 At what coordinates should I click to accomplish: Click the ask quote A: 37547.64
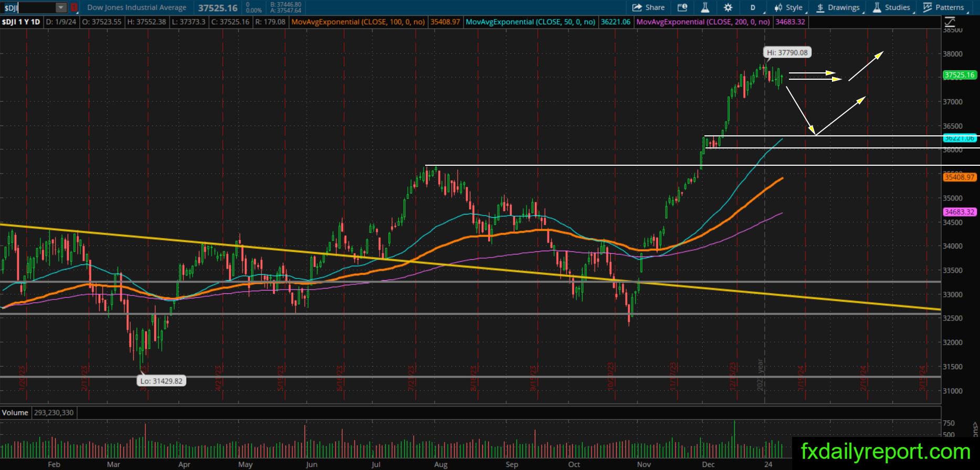[286, 10]
